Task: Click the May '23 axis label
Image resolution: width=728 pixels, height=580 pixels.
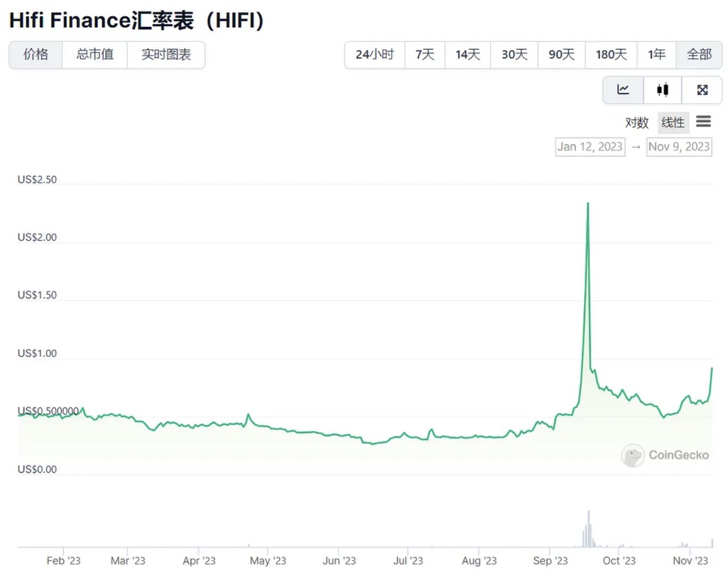Action: coord(268,561)
